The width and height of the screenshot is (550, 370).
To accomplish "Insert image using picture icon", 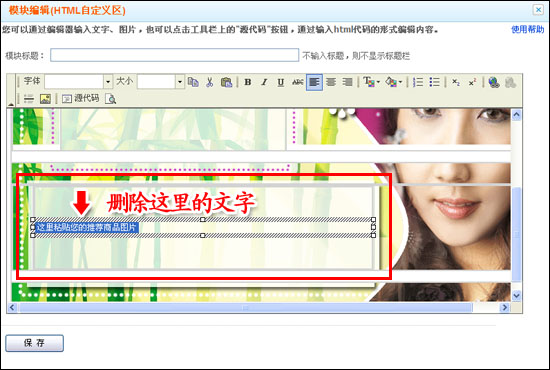I will pyautogui.click(x=45, y=99).
